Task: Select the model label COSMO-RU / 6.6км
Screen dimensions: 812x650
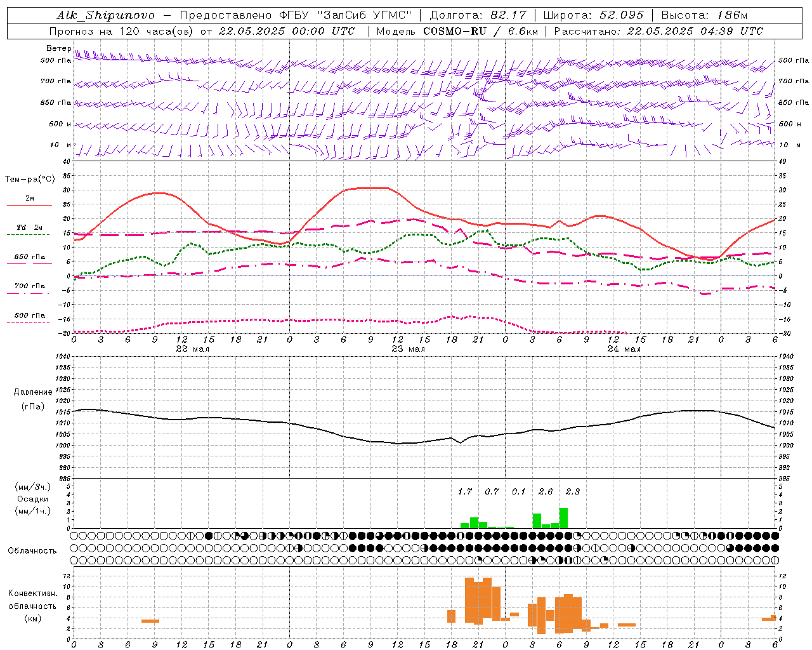Action: click(481, 31)
